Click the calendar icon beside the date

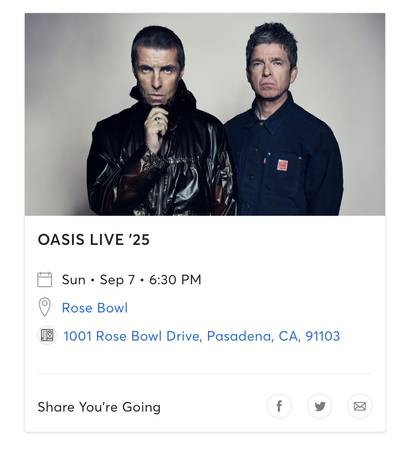(x=44, y=279)
